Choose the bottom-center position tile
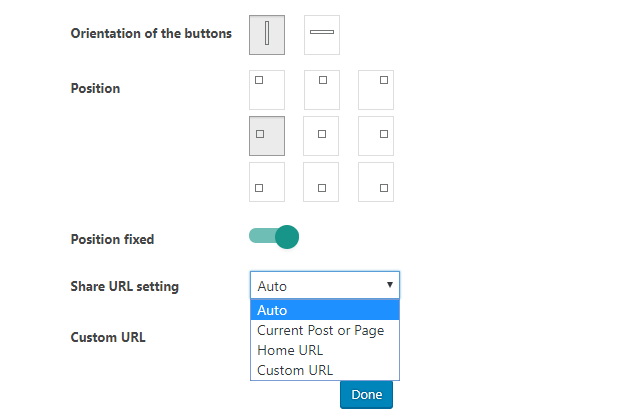Screen dimensions: 640x412 321,182
